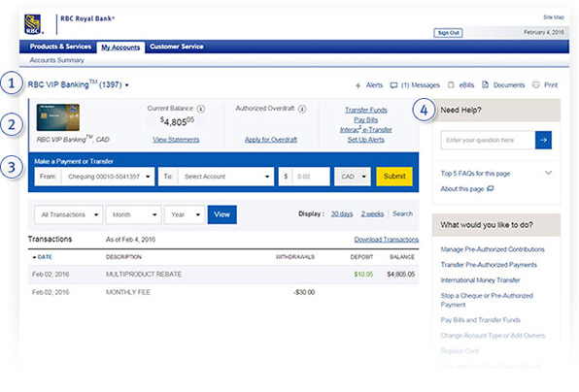The width and height of the screenshot is (579, 392).
Task: Click the About this page popup icon
Action: 490,189
